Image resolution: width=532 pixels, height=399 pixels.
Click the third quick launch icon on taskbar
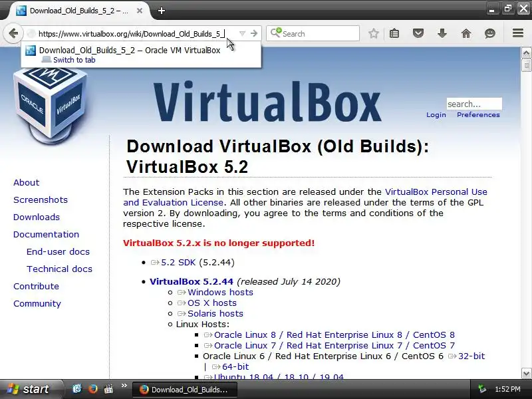pos(108,389)
